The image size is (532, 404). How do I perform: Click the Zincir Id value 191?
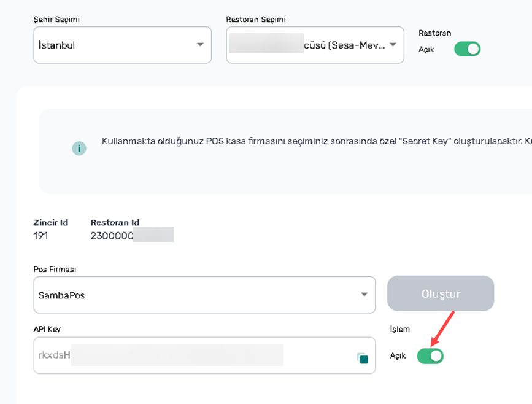40,235
